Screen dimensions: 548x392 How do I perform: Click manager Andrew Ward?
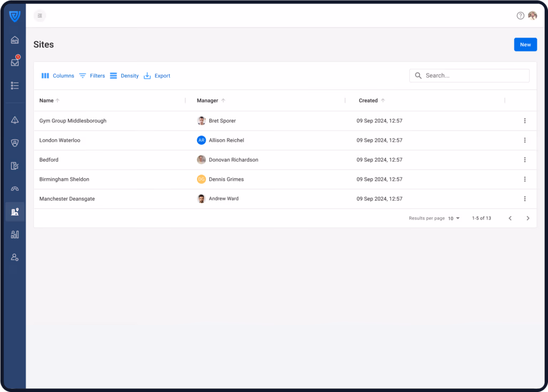click(224, 199)
